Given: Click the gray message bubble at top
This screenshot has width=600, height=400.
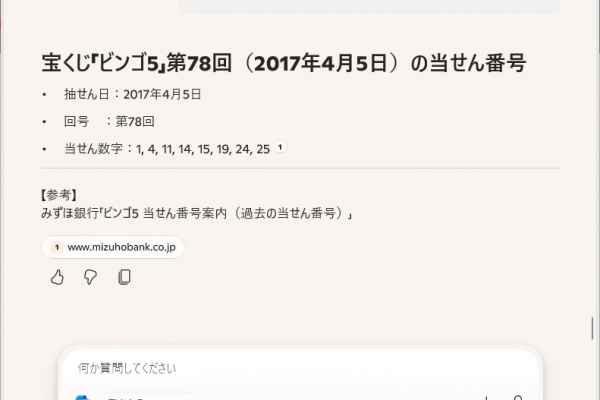Looking at the screenshot, I should point(369,6).
